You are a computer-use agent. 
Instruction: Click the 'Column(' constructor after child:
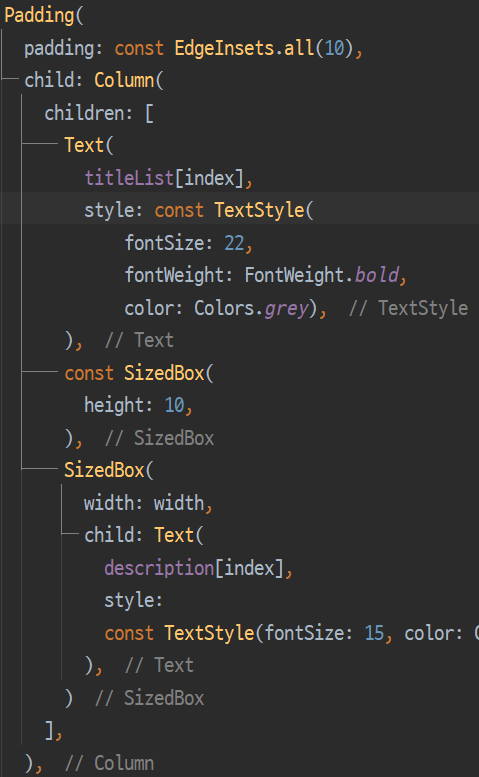coord(129,80)
